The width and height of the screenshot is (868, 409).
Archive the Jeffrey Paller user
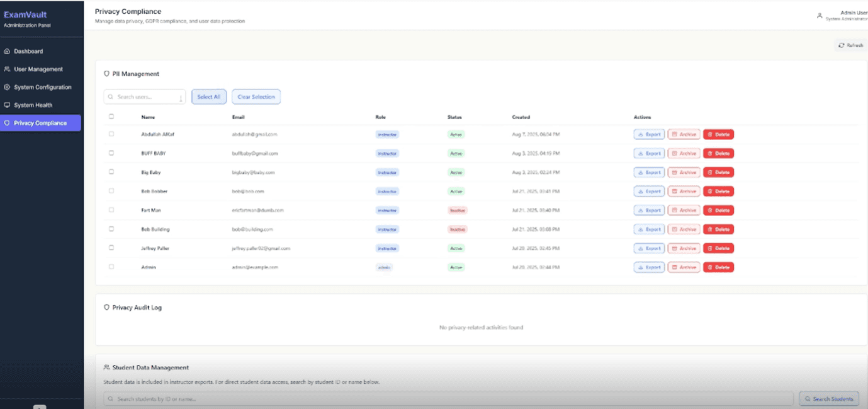click(684, 248)
